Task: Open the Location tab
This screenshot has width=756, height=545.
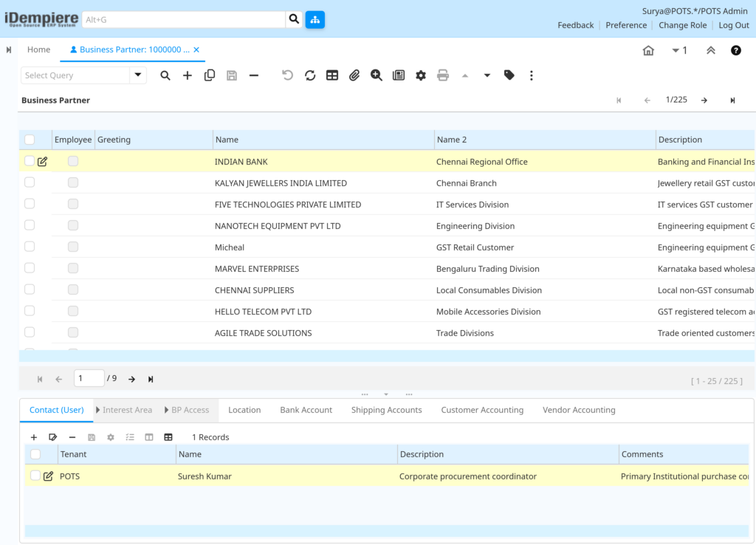Action: [244, 410]
